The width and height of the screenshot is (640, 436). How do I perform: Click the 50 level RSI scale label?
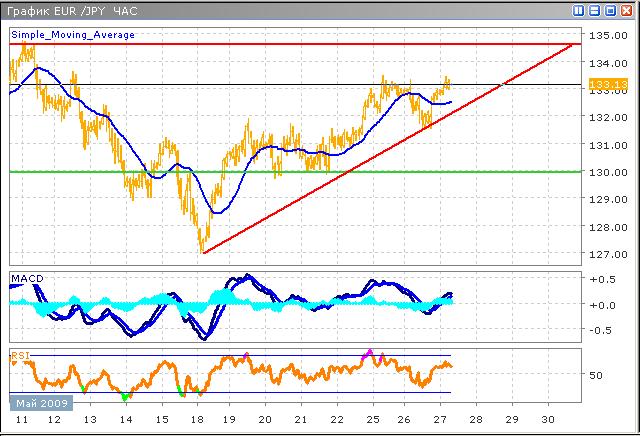pyautogui.click(x=596, y=376)
